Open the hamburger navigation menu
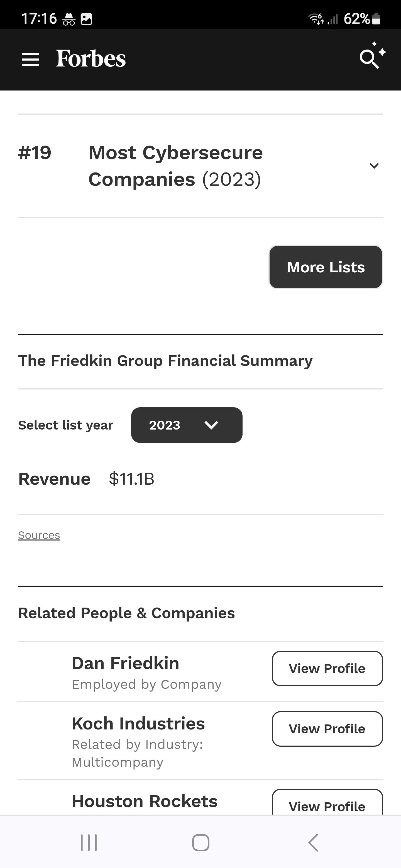This screenshot has height=868, width=401. coord(30,60)
